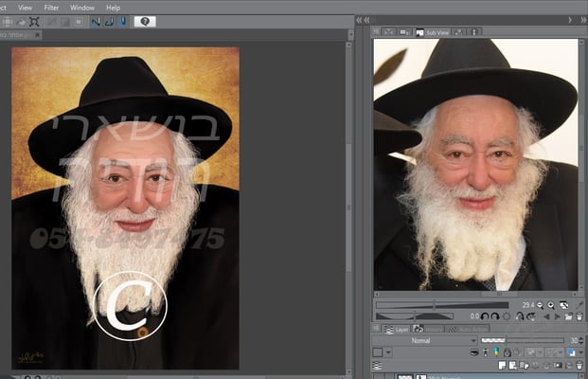
Task: Switch to the Sub View tab
Action: [433, 32]
